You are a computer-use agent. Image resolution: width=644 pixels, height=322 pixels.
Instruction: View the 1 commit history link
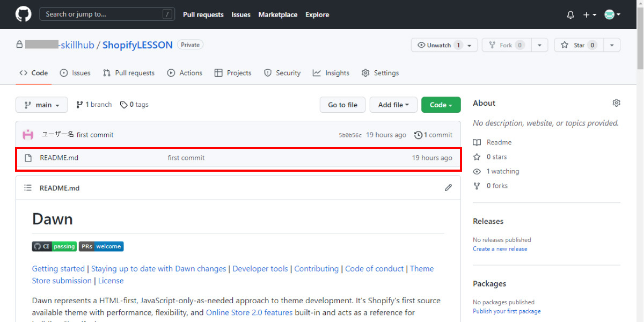(434, 135)
